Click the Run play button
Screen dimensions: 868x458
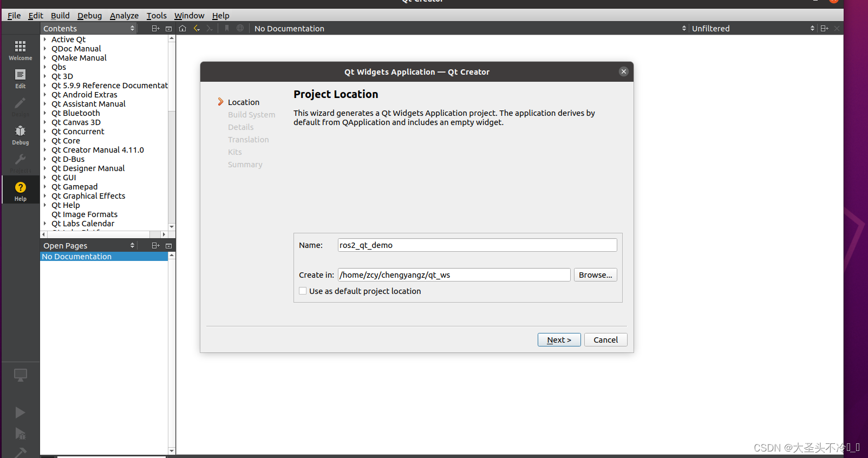pos(20,413)
